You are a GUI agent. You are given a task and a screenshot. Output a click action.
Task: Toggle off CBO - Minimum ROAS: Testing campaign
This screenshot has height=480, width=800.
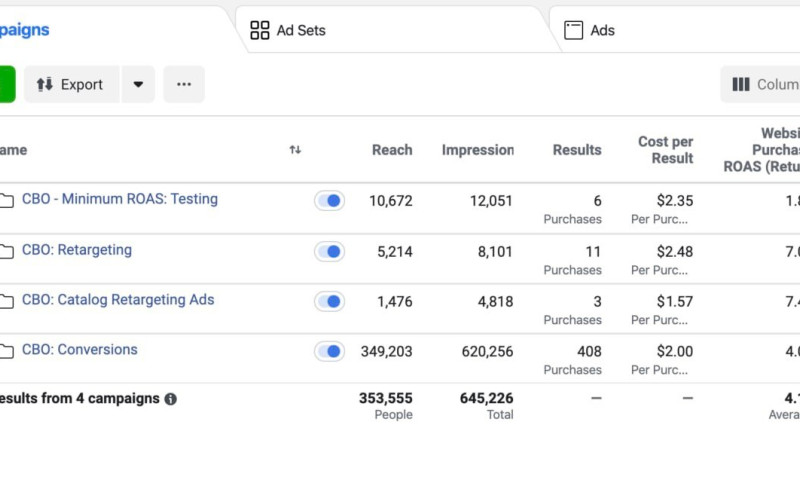329,201
